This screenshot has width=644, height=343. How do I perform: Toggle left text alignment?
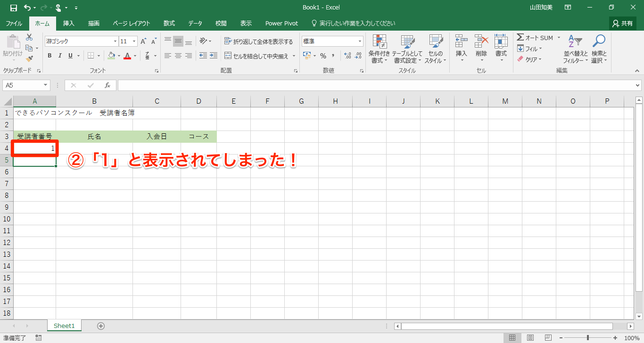click(x=168, y=56)
